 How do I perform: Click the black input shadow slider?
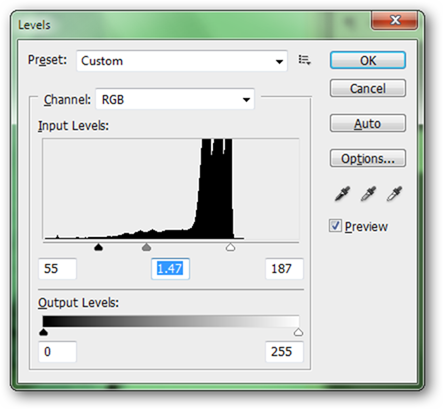(x=98, y=247)
